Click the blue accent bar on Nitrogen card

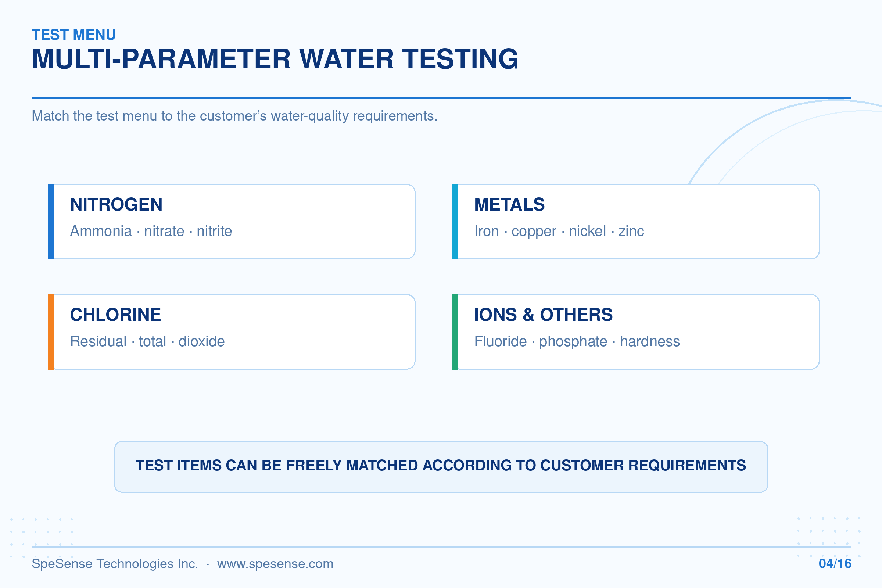51,222
